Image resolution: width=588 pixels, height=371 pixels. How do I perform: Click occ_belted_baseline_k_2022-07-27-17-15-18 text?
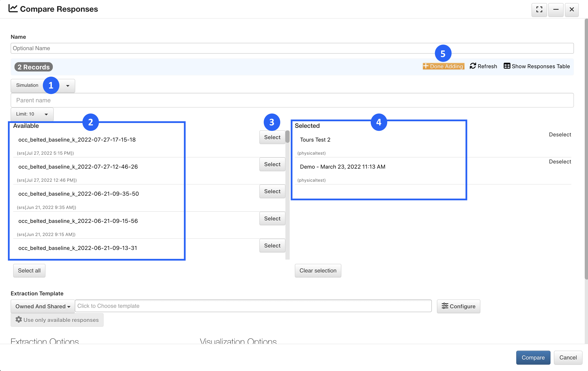coord(77,140)
